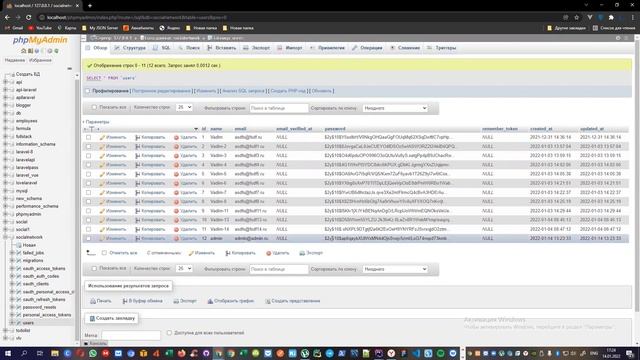Image resolution: width=640 pixels, height=360 pixels.
Task: Expand the blogger database tree node
Action: pyautogui.click(x=5, y=105)
